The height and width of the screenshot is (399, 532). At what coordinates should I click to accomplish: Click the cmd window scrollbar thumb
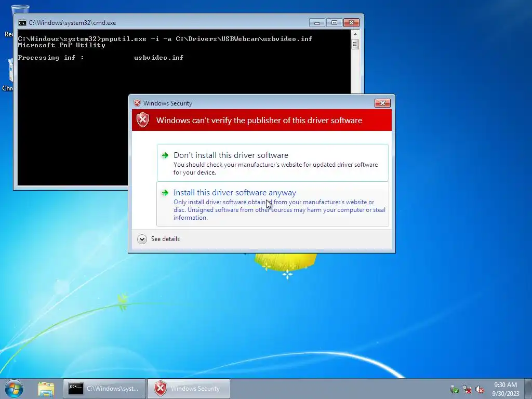pos(355,44)
